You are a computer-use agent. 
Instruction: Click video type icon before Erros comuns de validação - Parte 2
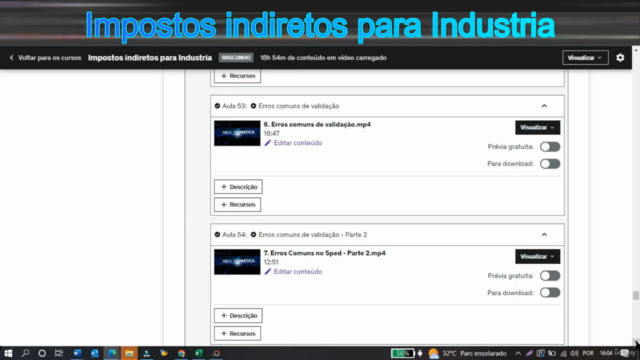pos(253,235)
